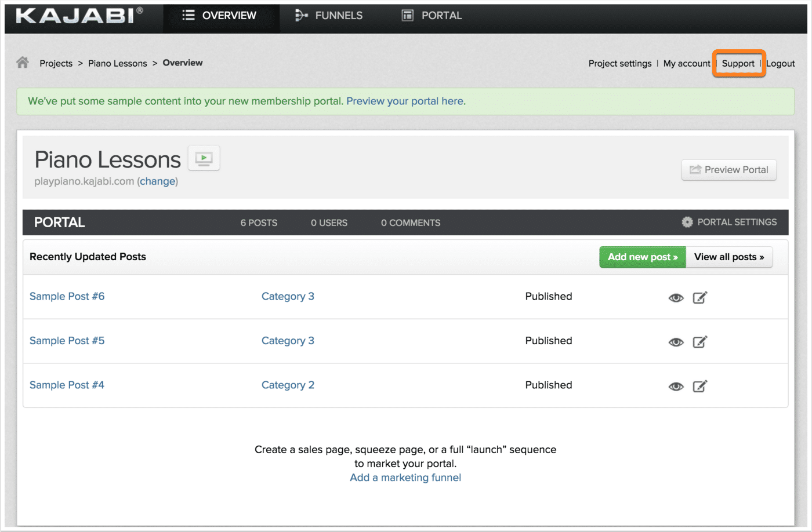Image resolution: width=812 pixels, height=532 pixels.
Task: Open Category 3 in Sample Post #5 row
Action: (288, 341)
